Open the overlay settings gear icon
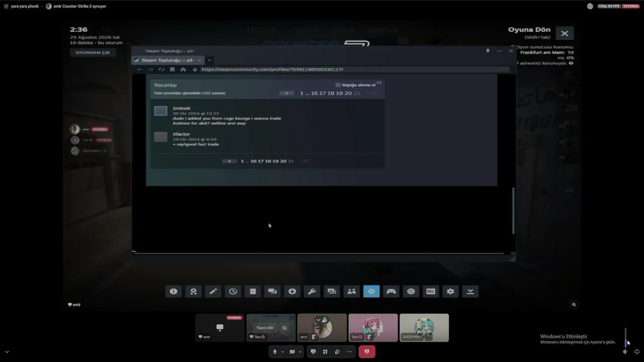The image size is (644, 362). pos(450,291)
